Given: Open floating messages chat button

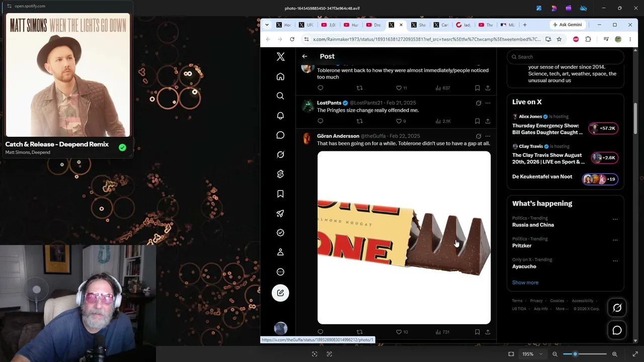Looking at the screenshot, I should coord(617,330).
